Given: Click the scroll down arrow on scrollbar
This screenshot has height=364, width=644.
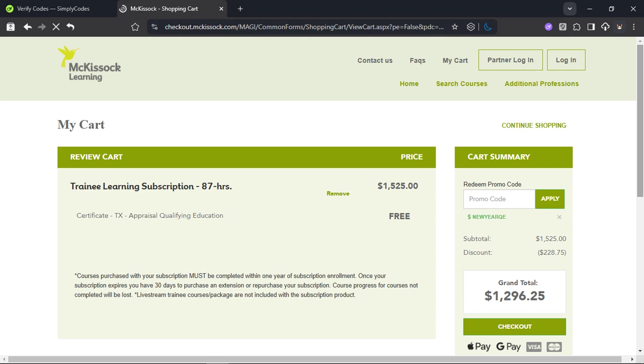Looking at the screenshot, I should coord(640,351).
